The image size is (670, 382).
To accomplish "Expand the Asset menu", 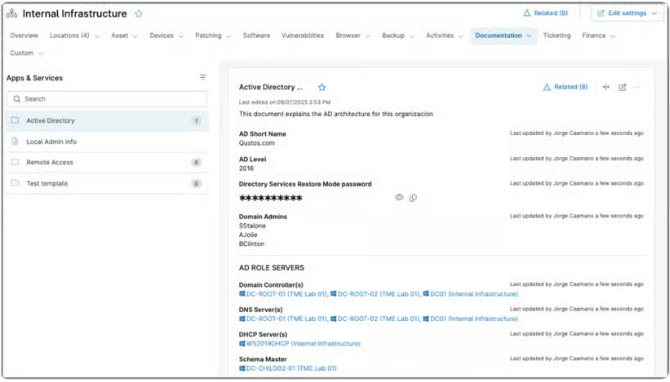I will coord(135,36).
